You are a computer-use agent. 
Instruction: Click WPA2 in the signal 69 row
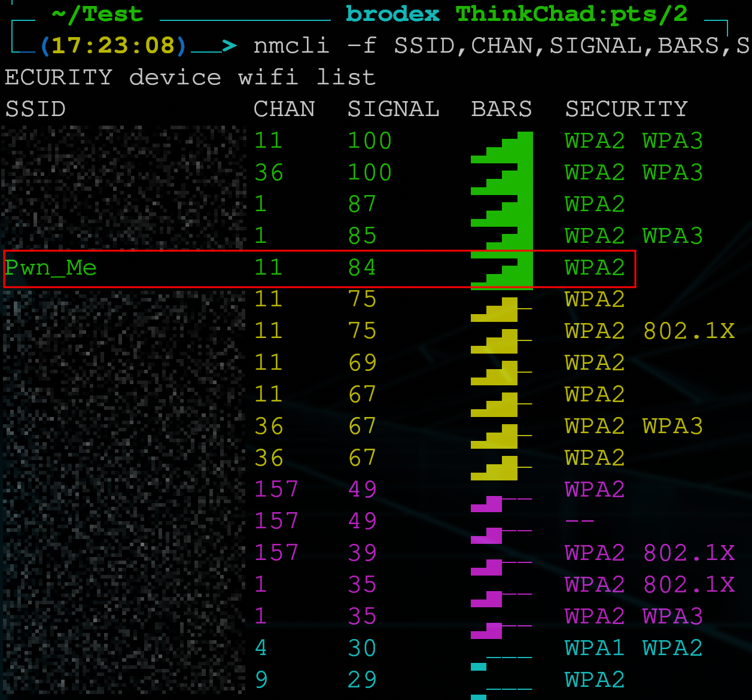[x=595, y=363]
